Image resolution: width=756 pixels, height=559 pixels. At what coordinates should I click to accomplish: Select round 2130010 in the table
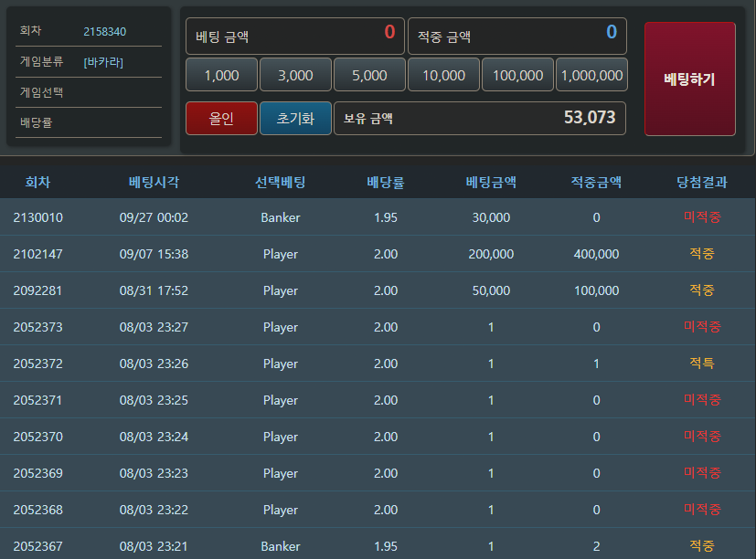38,217
